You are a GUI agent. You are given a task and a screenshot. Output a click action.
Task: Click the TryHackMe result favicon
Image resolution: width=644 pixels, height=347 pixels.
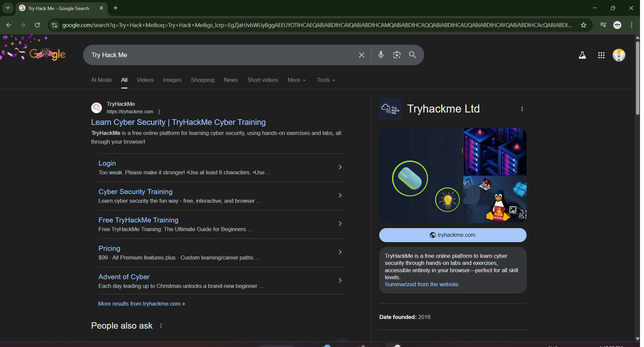tap(97, 108)
